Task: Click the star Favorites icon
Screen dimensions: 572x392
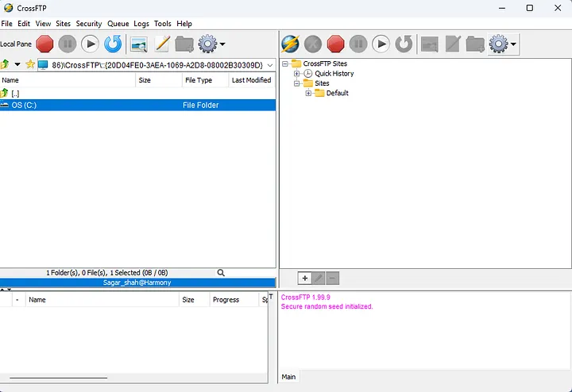Action: tap(30, 64)
